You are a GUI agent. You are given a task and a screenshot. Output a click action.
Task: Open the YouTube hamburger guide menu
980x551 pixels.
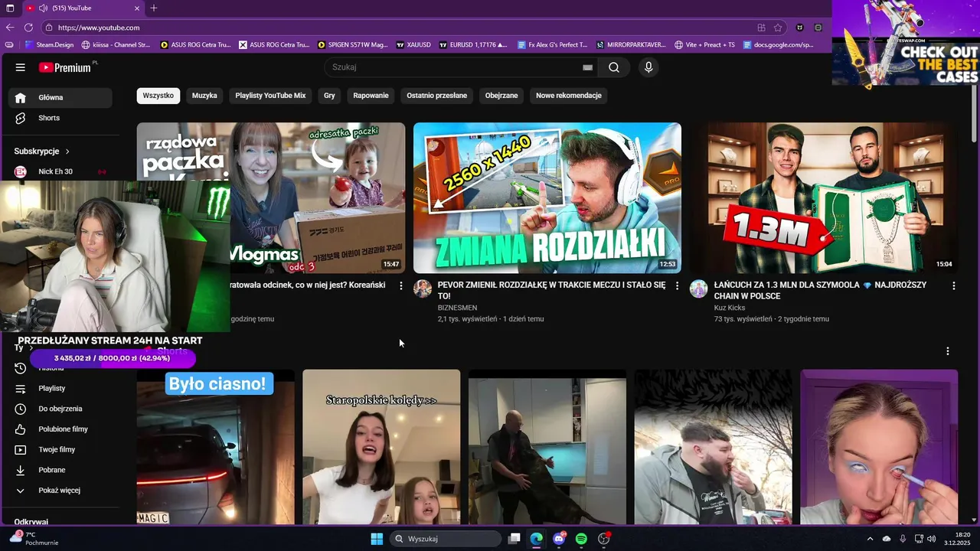(21, 67)
